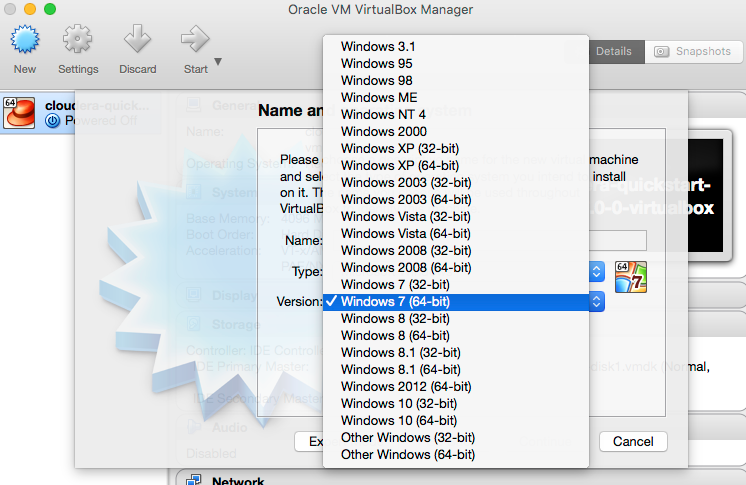Click the cloudera VM red hat icon
The image size is (746, 485).
coord(19,113)
